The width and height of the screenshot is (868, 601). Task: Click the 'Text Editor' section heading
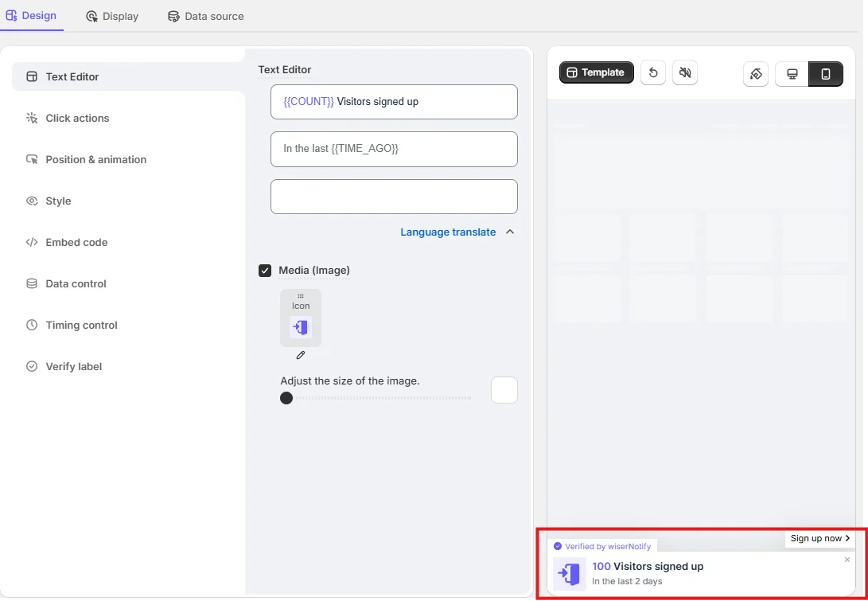(x=285, y=70)
